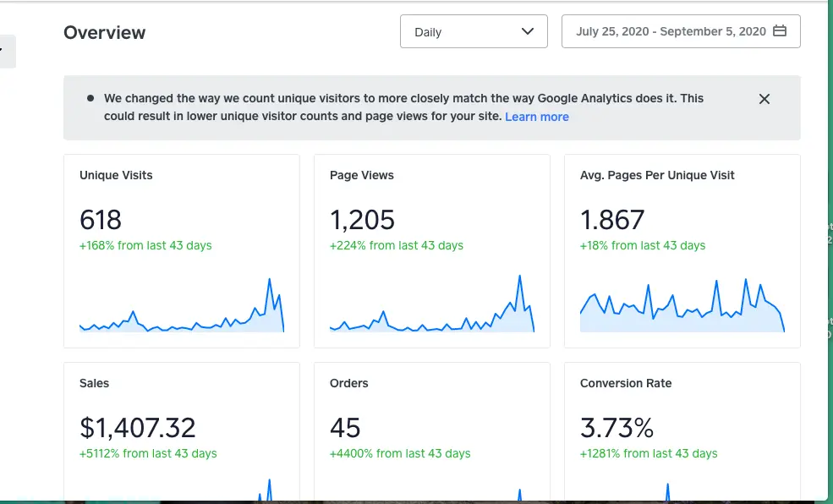Click the 3.73% conversion rate value
The width and height of the screenshot is (833, 504).
(x=617, y=428)
